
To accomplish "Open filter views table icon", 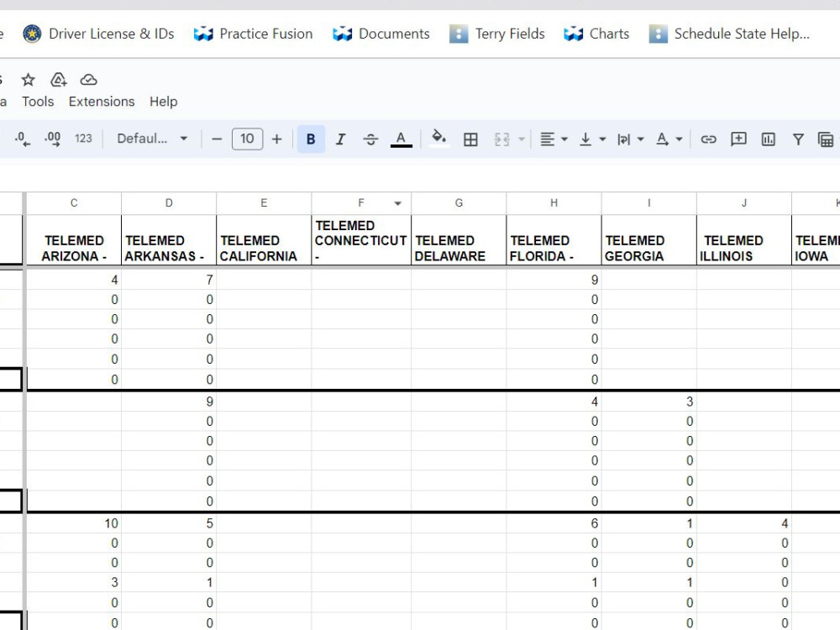I will (826, 139).
